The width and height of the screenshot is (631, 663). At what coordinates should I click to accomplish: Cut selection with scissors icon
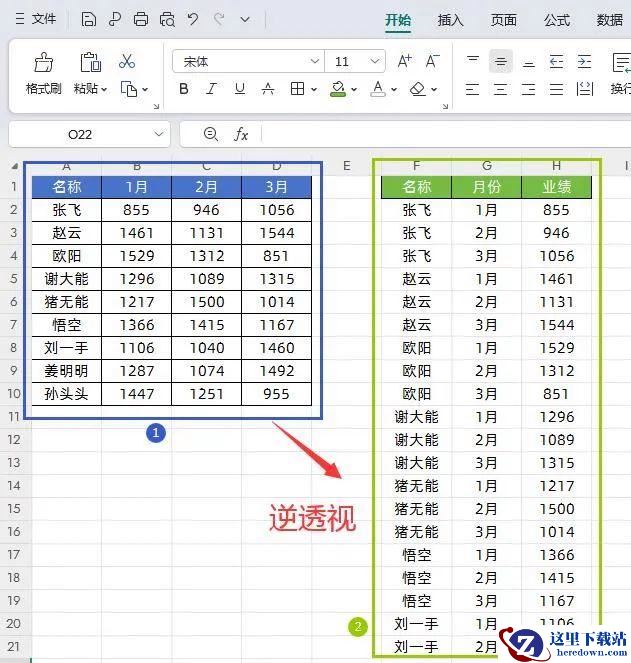point(127,61)
